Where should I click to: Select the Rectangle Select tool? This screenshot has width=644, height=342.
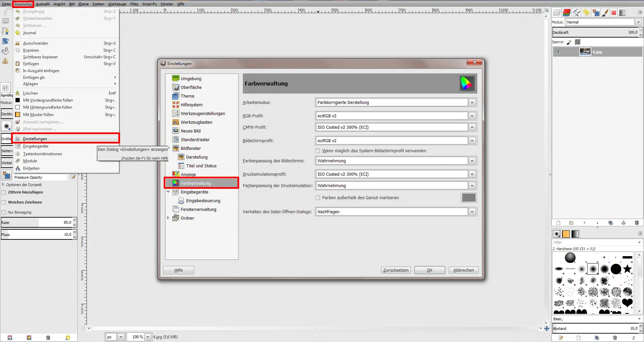coord(5,20)
